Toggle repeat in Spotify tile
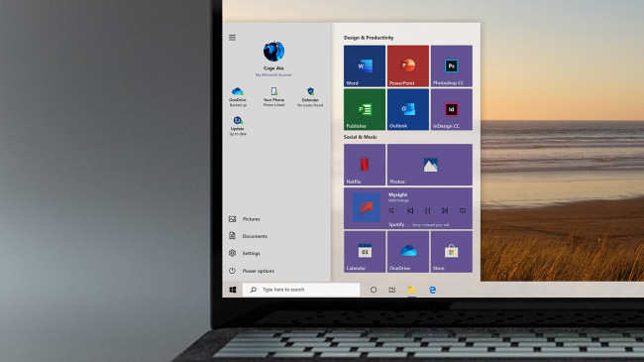Screen dimensions: 644x362 pyautogui.click(x=463, y=210)
